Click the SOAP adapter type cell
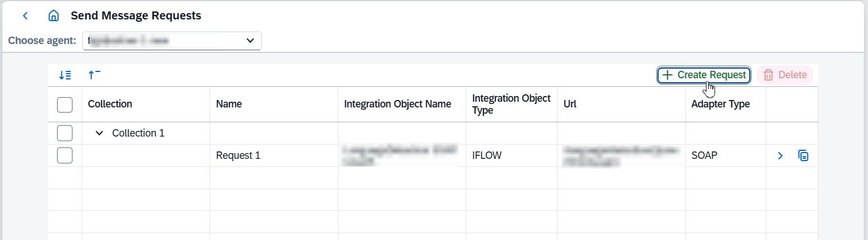Image resolution: width=868 pixels, height=240 pixels. (704, 155)
